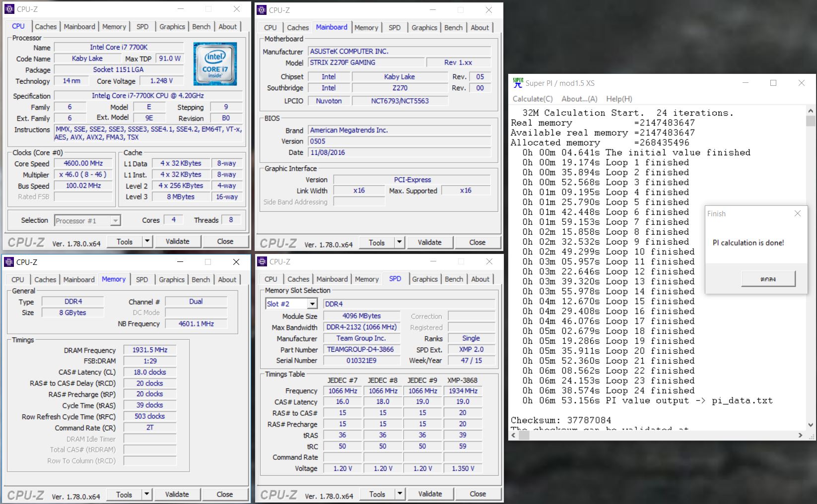Image resolution: width=817 pixels, height=504 pixels.
Task: Click CPU-Z app icon in SPD window
Action: [x=262, y=261]
